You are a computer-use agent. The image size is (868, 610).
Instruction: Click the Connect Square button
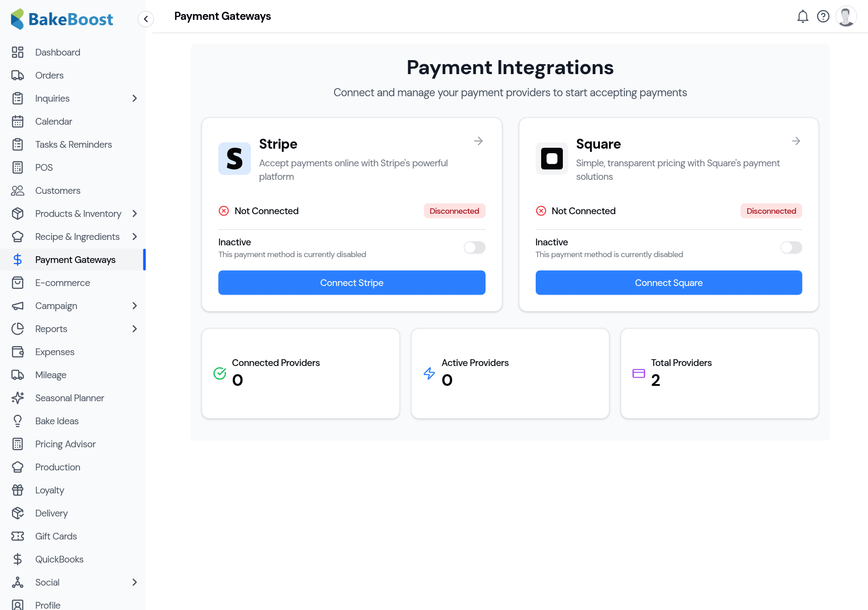pyautogui.click(x=669, y=283)
